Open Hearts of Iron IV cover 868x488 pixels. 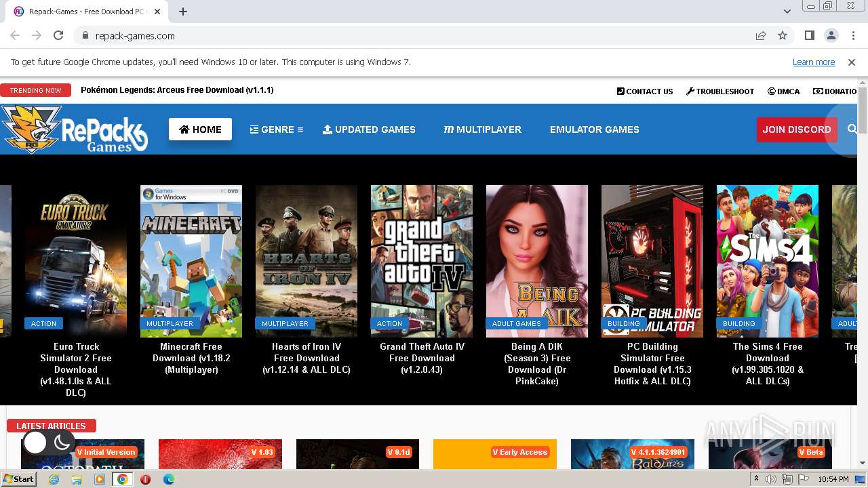pyautogui.click(x=307, y=261)
